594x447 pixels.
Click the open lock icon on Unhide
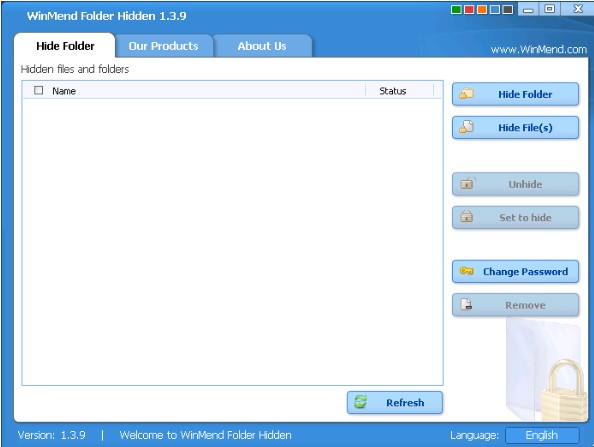(467, 183)
